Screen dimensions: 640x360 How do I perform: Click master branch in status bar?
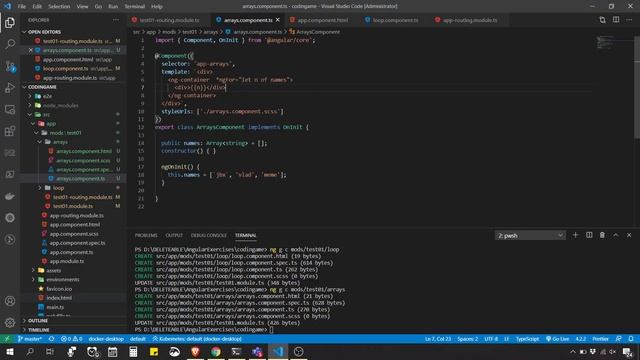click(29, 339)
